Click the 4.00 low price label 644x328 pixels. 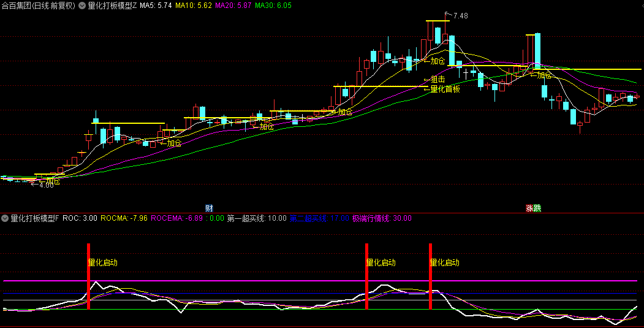pos(46,185)
